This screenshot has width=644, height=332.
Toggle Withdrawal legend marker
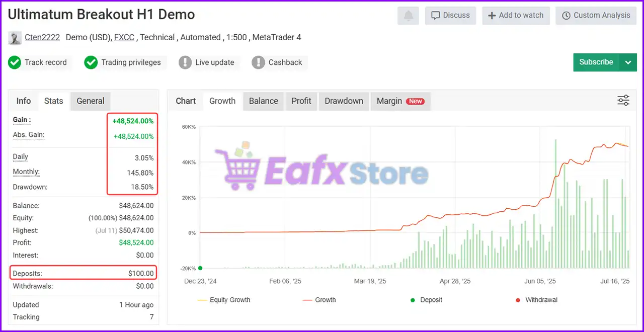coord(536,300)
